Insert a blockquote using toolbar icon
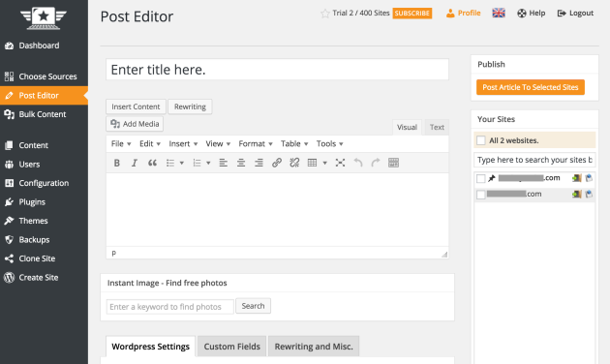The image size is (610, 364). (x=152, y=163)
